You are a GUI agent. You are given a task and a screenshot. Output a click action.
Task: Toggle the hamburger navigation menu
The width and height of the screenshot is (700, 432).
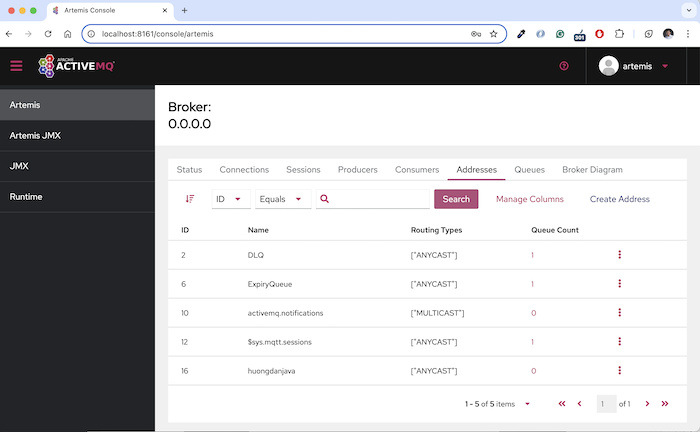point(17,66)
